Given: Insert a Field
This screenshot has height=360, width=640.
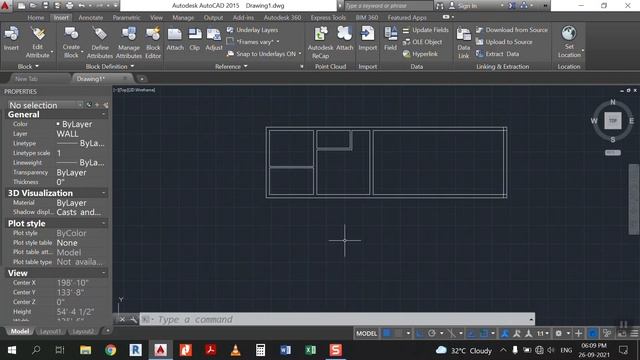Looking at the screenshot, I should 390,38.
